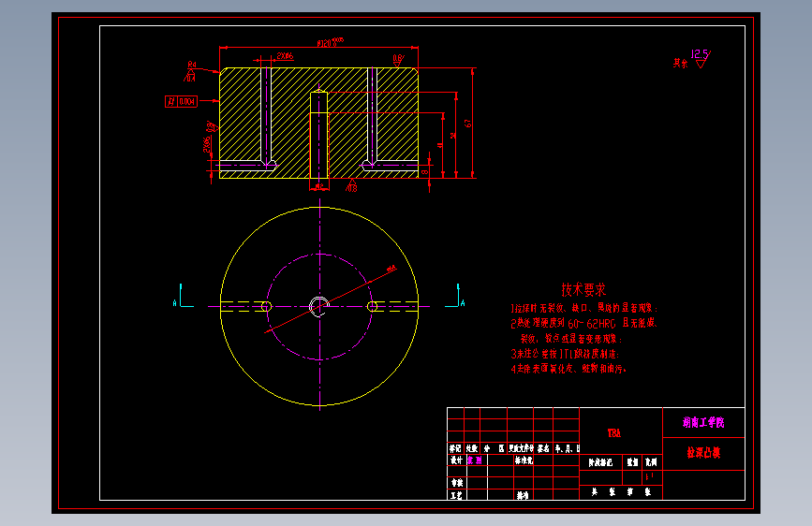Select the red TBA label in title block

[x=614, y=433]
